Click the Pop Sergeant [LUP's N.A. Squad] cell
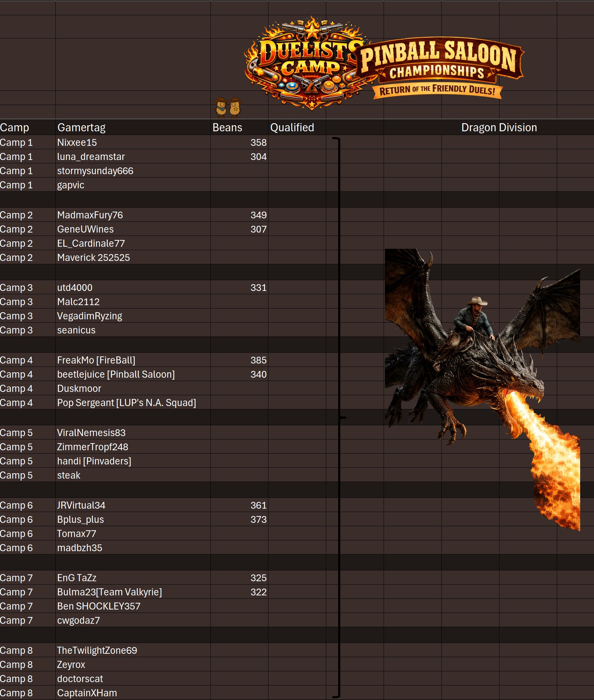 coord(133,403)
